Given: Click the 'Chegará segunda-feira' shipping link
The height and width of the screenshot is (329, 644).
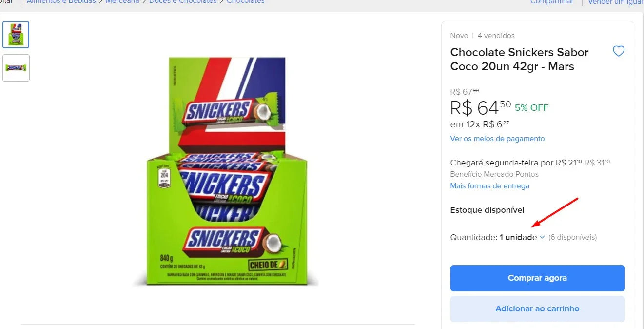Looking at the screenshot, I should coord(498,162).
